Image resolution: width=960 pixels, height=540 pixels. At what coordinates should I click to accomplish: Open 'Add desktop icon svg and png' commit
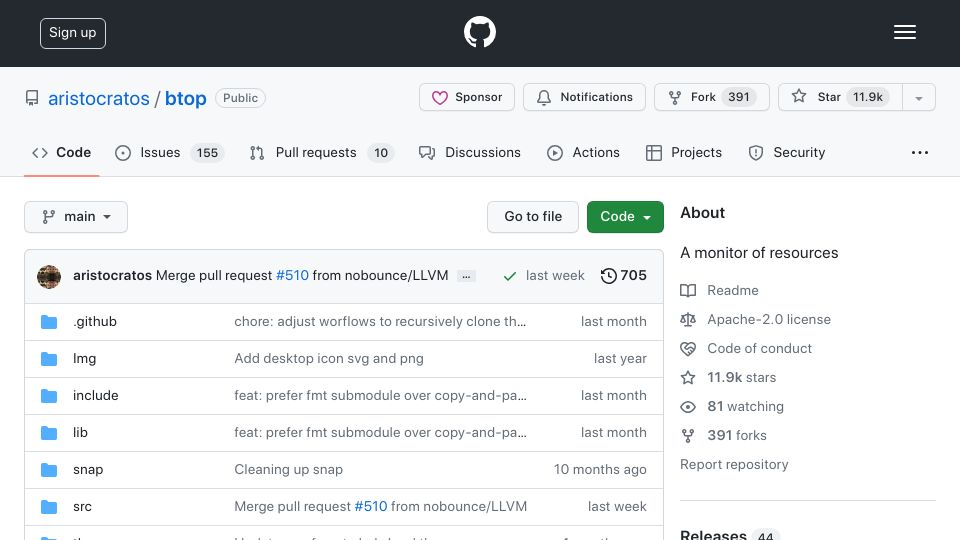tap(329, 359)
